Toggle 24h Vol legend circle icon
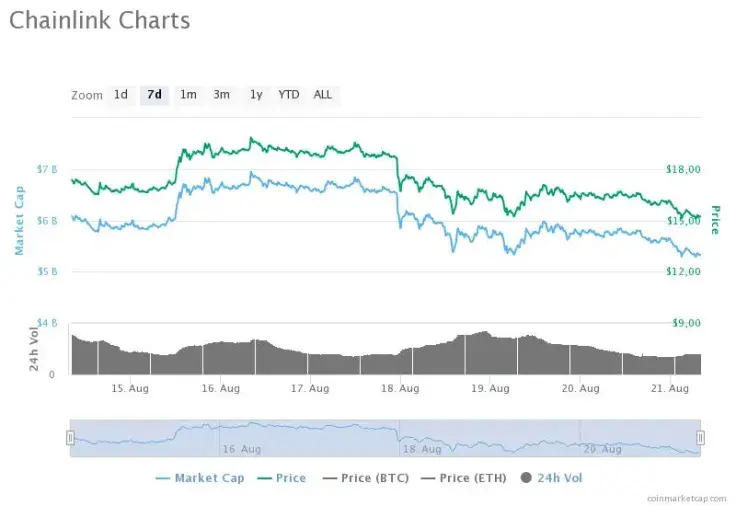The width and height of the screenshot is (736, 506). pos(527,478)
